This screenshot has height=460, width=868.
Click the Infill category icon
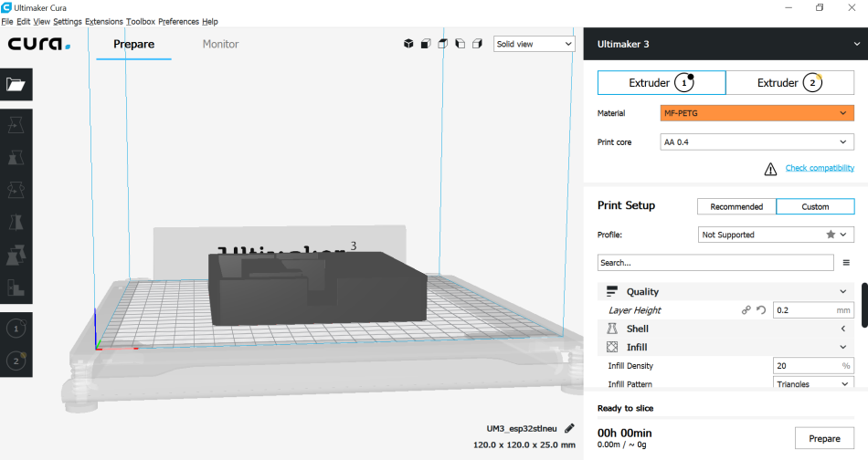pyautogui.click(x=611, y=347)
